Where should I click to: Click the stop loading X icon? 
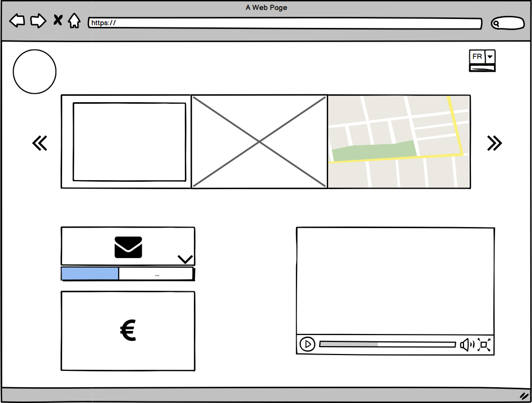click(57, 20)
